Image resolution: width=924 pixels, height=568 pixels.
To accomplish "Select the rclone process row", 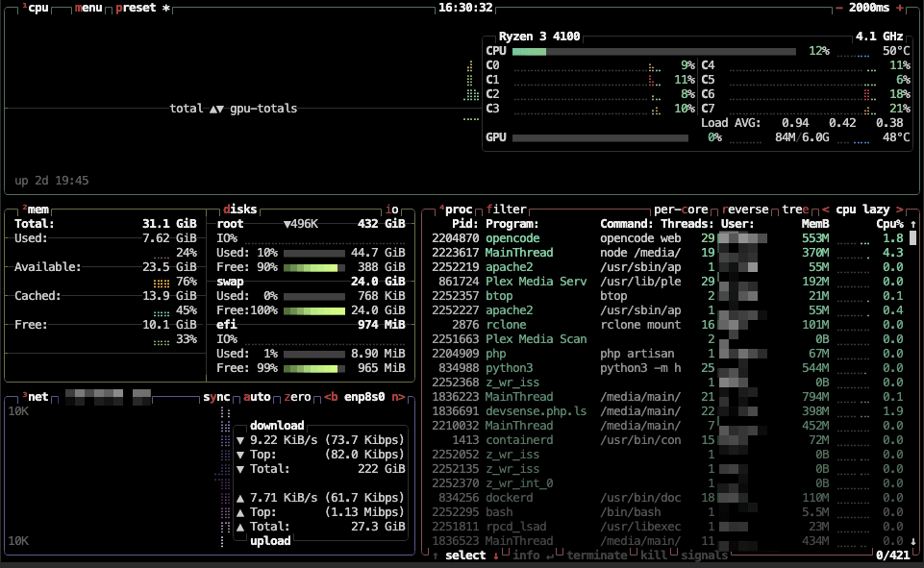I will click(x=667, y=325).
